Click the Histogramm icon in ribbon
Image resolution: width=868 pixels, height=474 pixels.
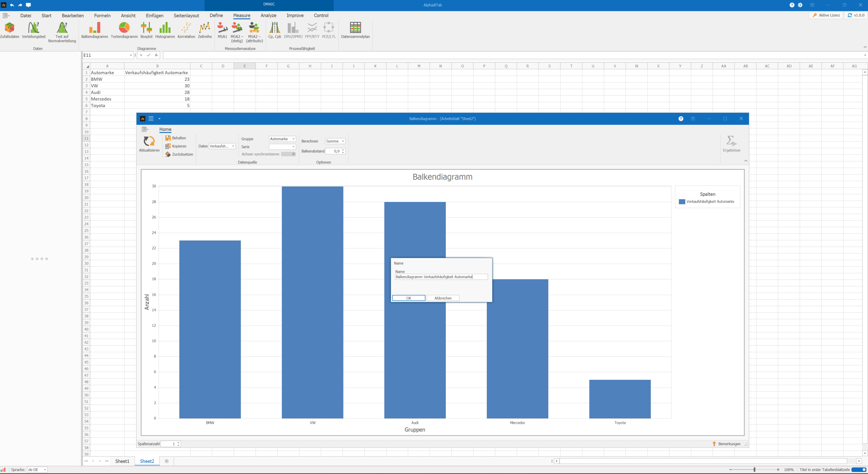coord(165,28)
